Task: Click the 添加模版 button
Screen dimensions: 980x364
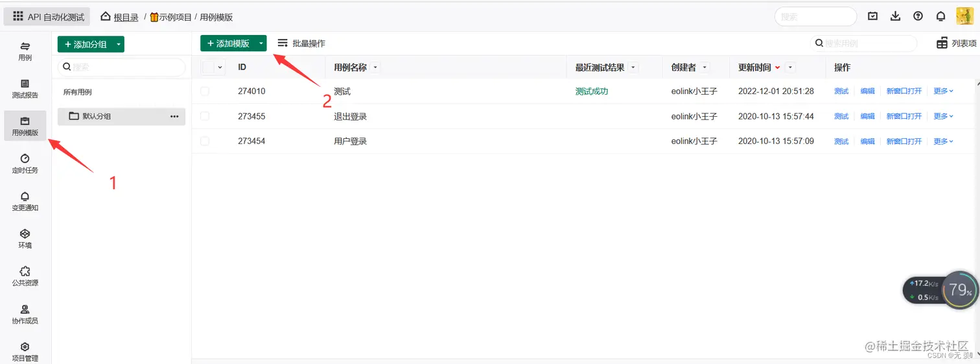Action: coord(227,43)
